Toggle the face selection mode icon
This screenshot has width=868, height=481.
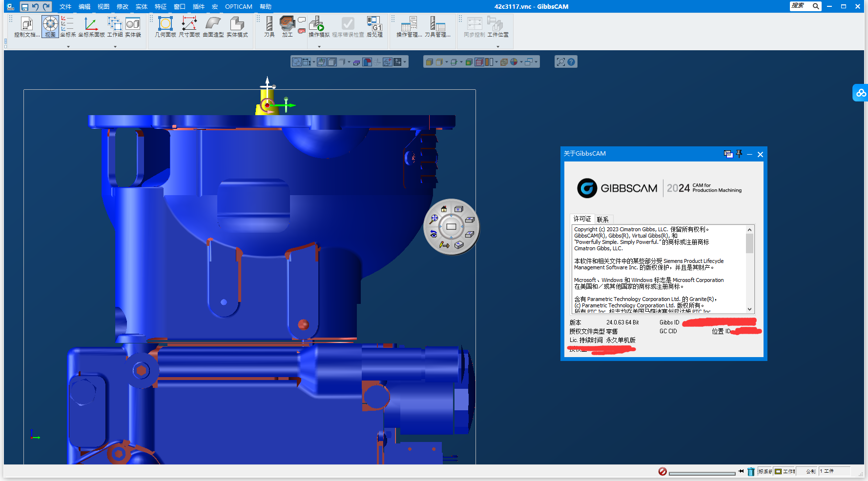322,62
